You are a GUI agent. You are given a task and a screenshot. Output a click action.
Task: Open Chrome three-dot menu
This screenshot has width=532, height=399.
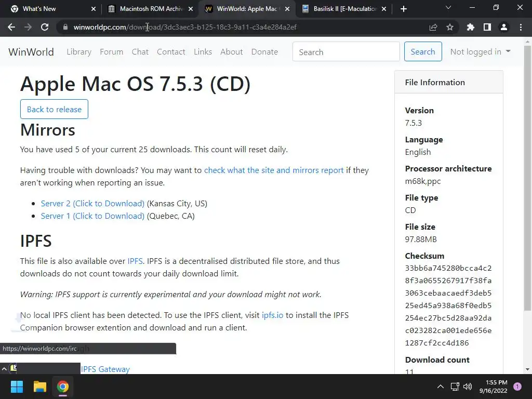pyautogui.click(x=521, y=27)
